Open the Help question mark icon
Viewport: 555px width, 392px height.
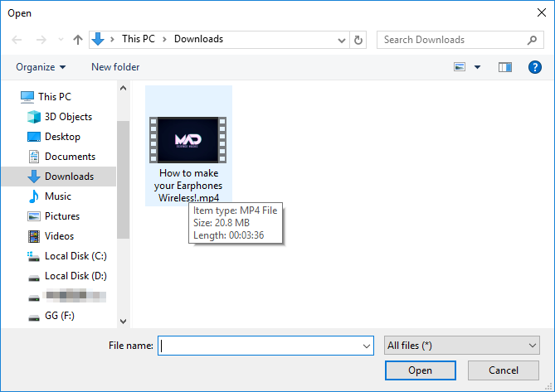click(535, 67)
